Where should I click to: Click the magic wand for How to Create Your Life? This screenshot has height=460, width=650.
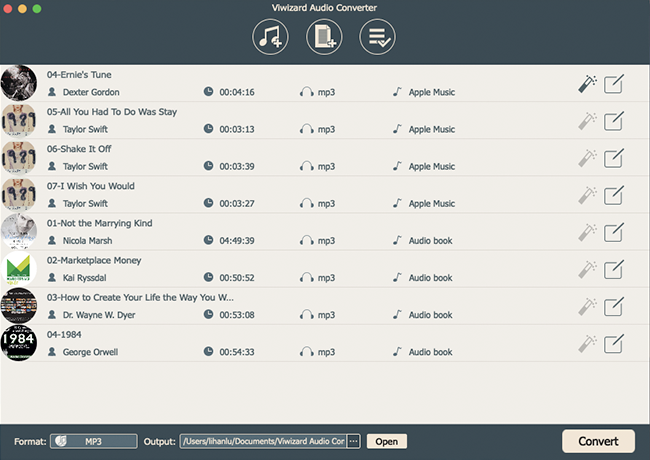click(x=587, y=307)
